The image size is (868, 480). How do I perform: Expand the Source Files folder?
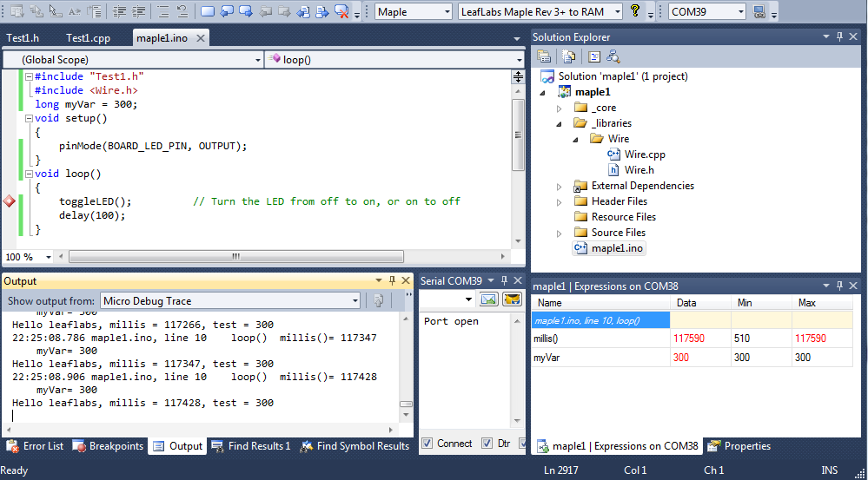pyautogui.click(x=559, y=233)
